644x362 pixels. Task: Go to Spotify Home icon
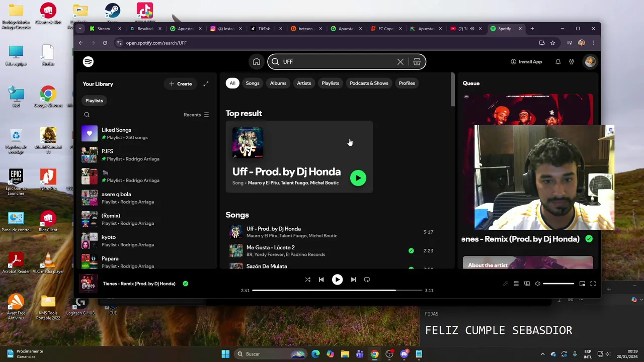coord(257,62)
